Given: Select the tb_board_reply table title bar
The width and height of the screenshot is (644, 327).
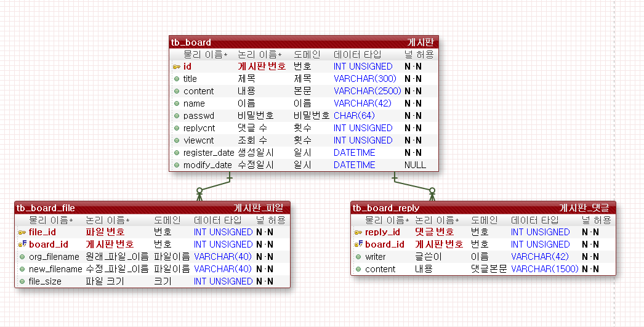Looking at the screenshot, I should coord(483,208).
